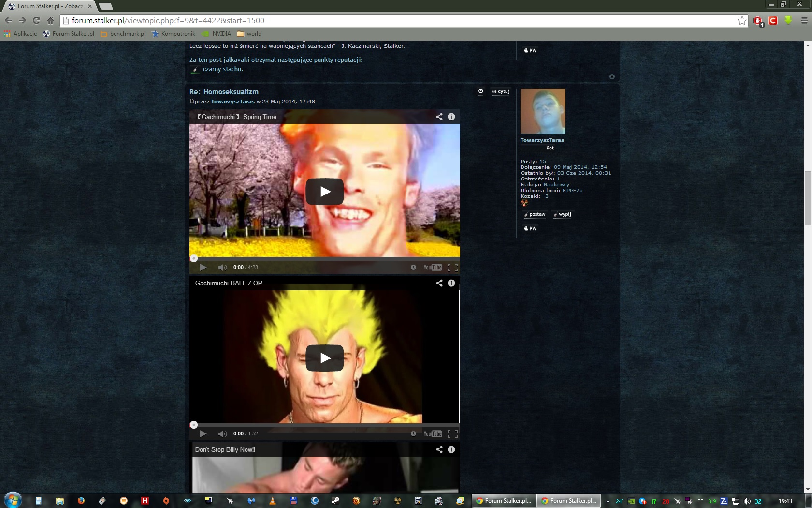Open the benchmark.pl bookmark
The image size is (812, 508).
click(x=123, y=34)
